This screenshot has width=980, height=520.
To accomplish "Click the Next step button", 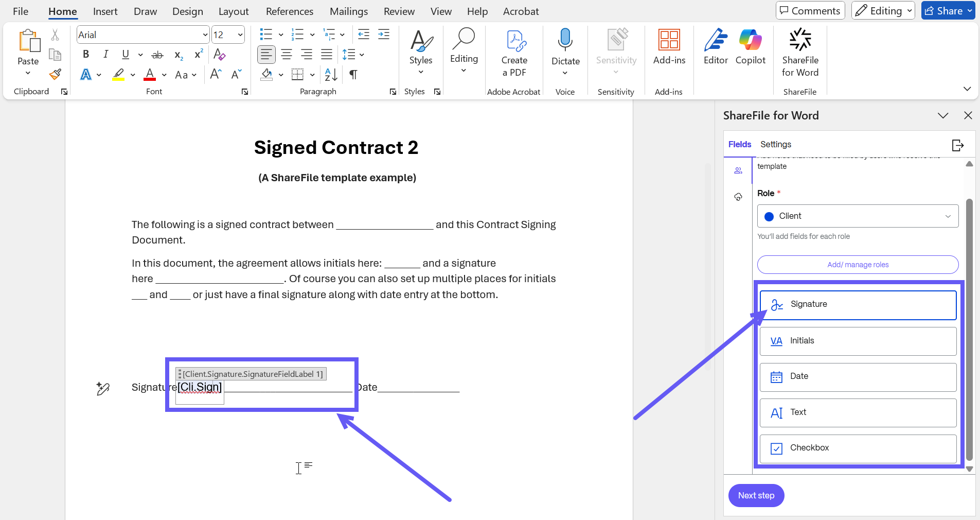I will pos(756,495).
